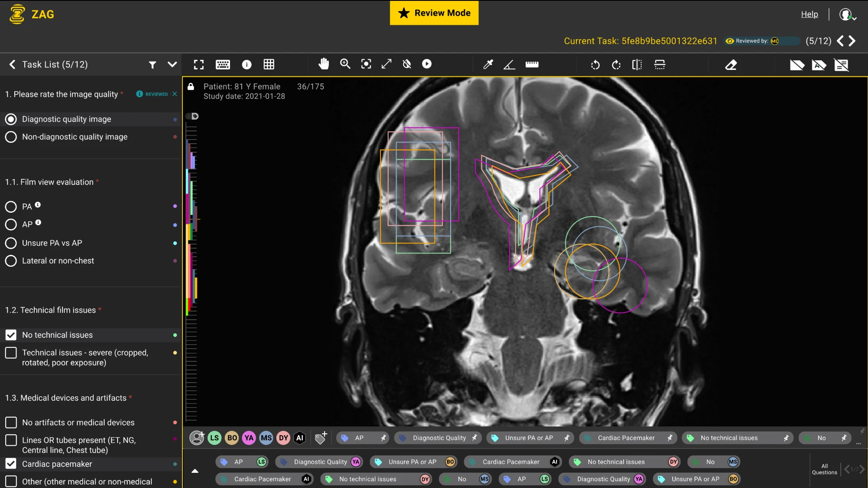Select the eraser tool
The height and width of the screenshot is (488, 868).
click(x=731, y=65)
